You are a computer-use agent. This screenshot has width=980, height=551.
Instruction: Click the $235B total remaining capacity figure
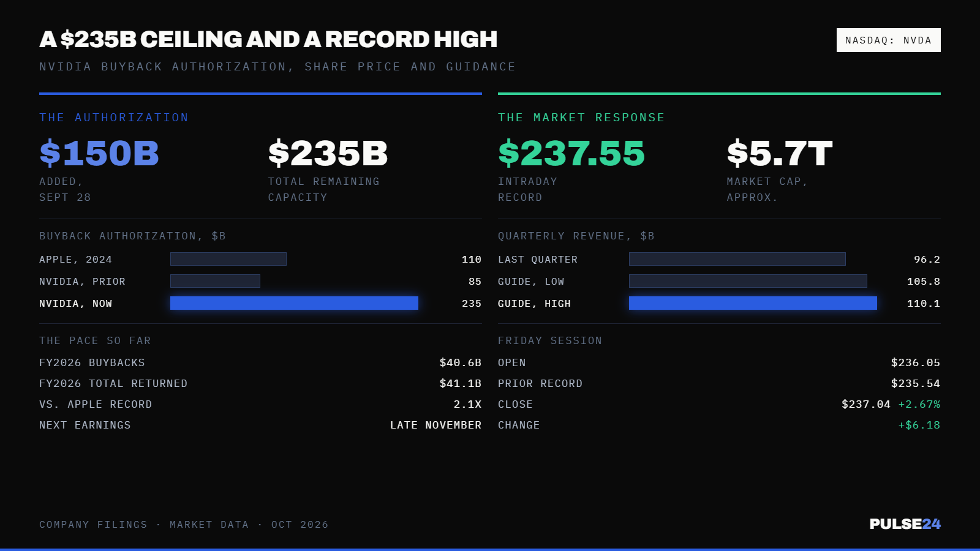[x=328, y=153]
